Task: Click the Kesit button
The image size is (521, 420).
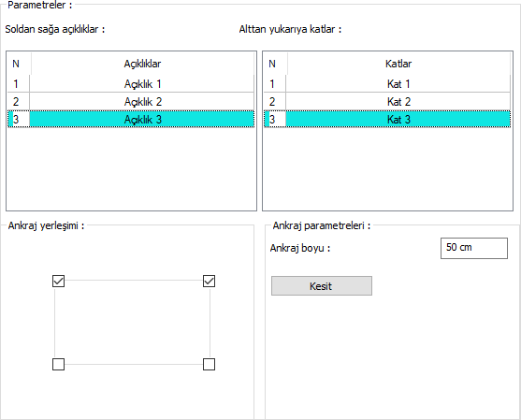Action: (322, 285)
